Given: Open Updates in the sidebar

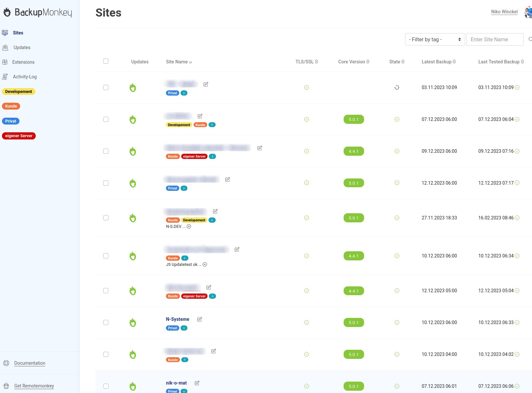Looking at the screenshot, I should [22, 47].
